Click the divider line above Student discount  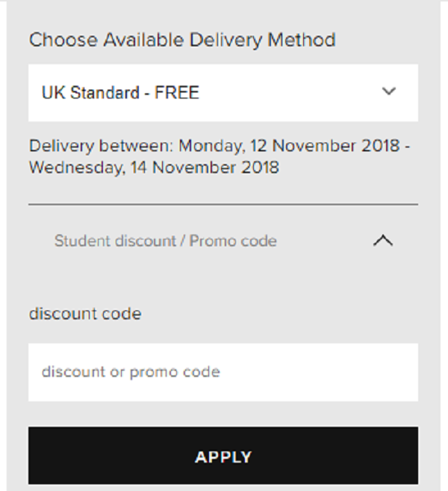point(223,204)
